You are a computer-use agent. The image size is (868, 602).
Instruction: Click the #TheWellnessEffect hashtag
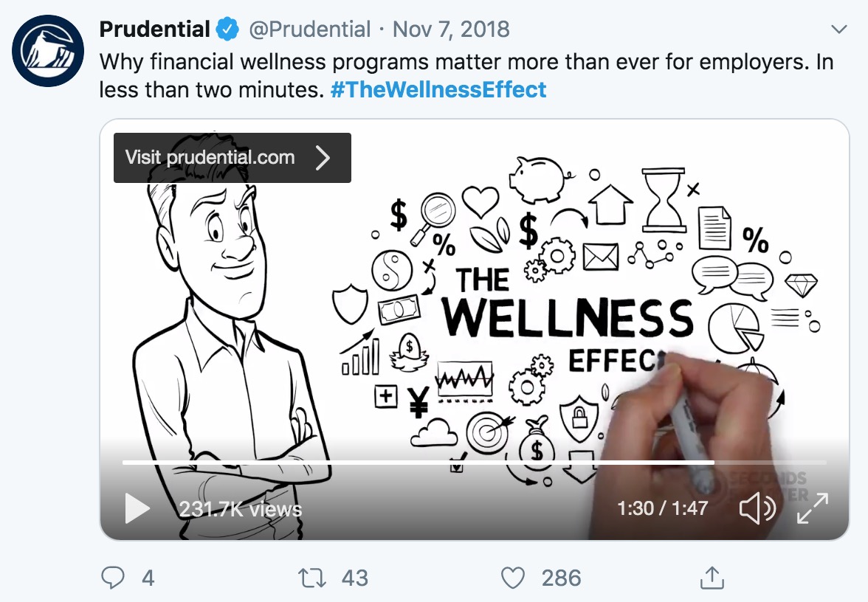438,89
